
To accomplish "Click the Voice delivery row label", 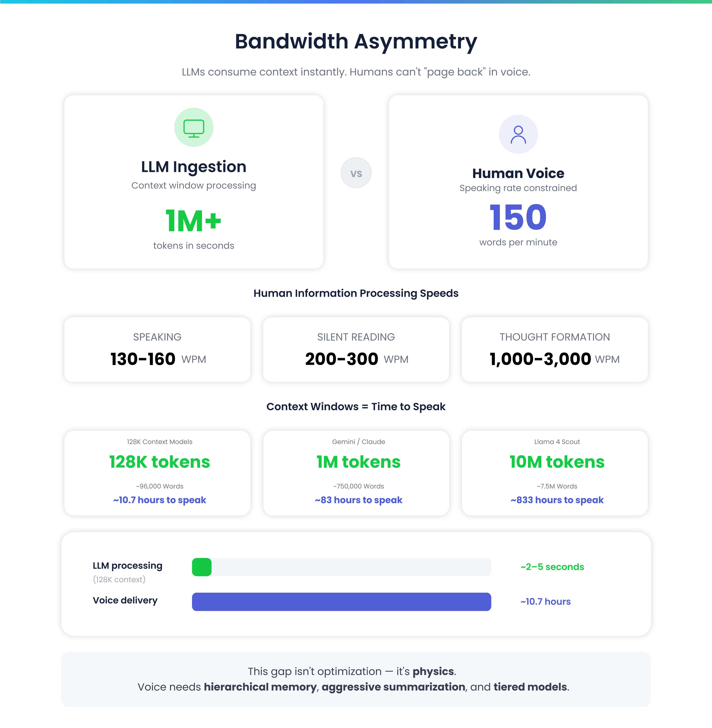I will tap(125, 601).
